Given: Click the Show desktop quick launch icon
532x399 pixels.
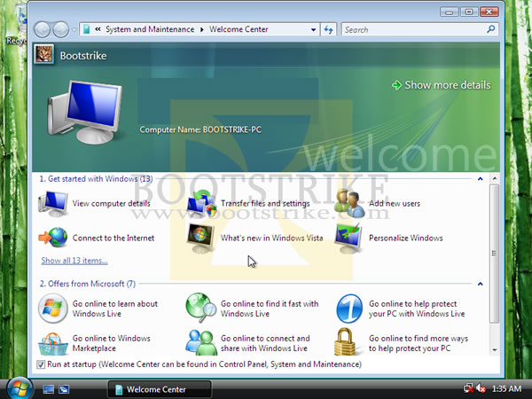Looking at the screenshot, I should pyautogui.click(x=49, y=389).
